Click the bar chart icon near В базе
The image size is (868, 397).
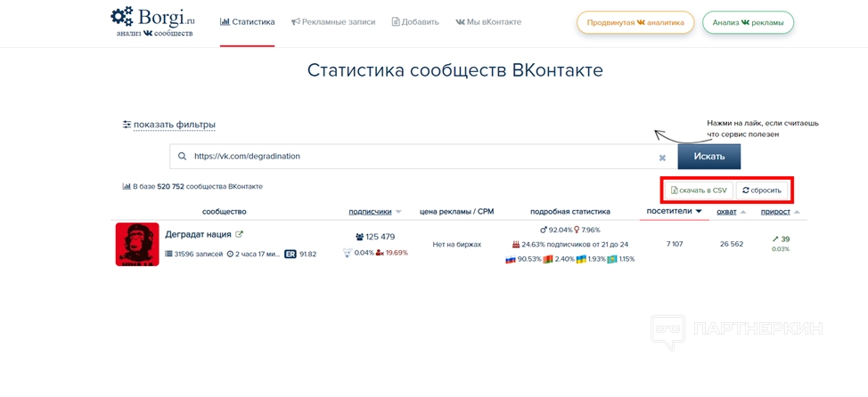127,186
